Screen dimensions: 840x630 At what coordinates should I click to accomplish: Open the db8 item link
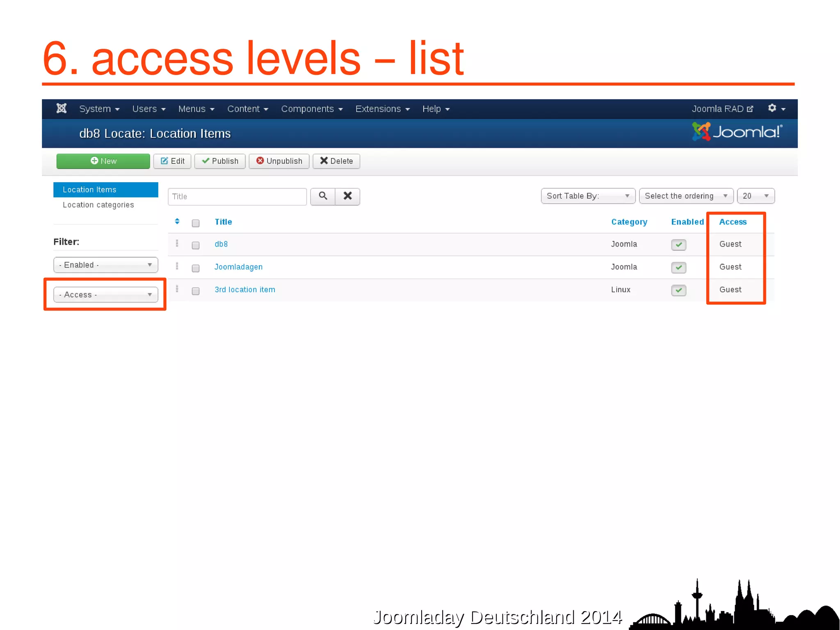[x=221, y=244]
